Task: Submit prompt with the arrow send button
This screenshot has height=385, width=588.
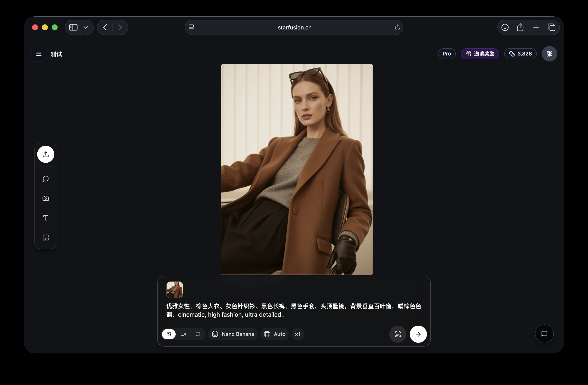Action: 418,334
